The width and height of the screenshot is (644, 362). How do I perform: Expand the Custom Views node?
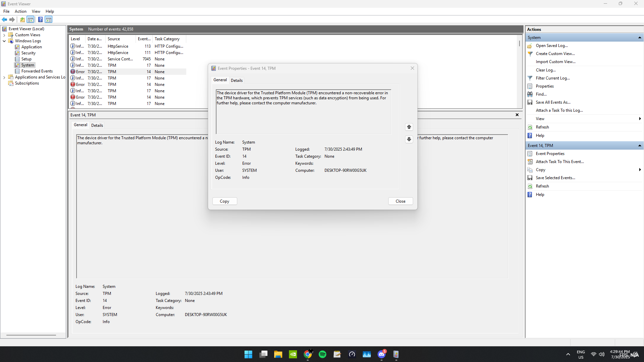(4, 35)
